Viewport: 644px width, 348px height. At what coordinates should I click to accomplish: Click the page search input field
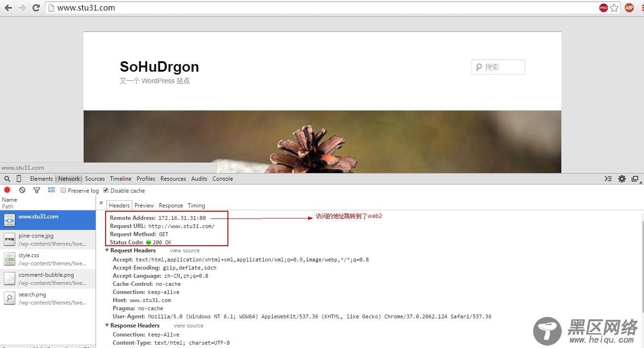(x=498, y=67)
